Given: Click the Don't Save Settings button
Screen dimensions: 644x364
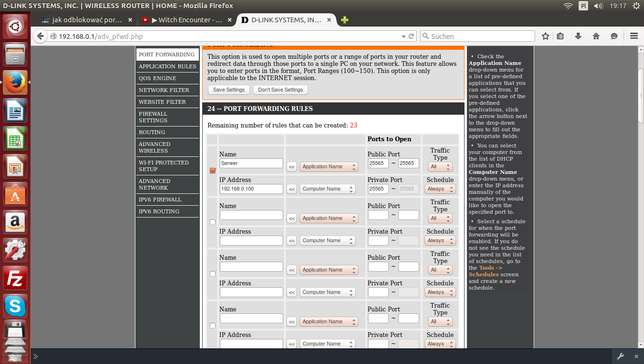Looking at the screenshot, I should [280, 90].
